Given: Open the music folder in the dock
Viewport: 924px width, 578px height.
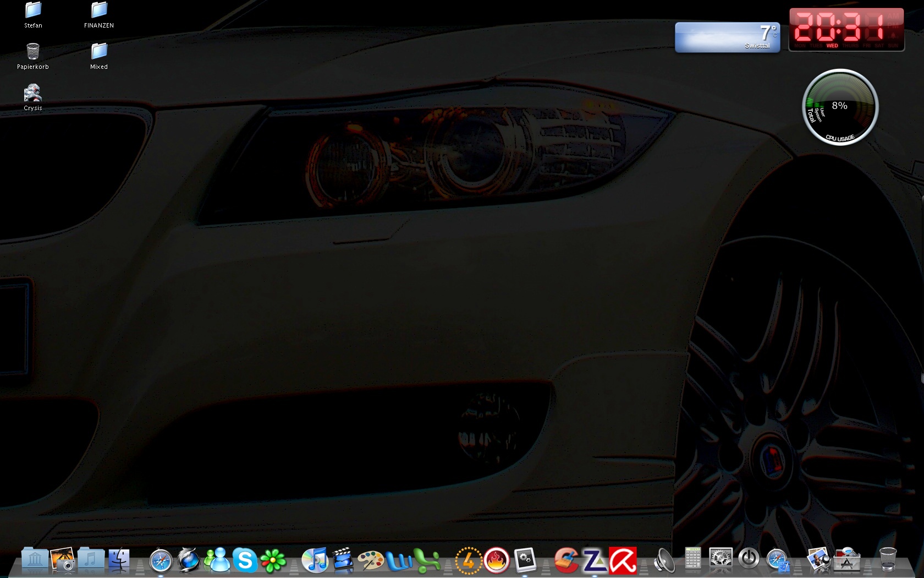Looking at the screenshot, I should point(91,560).
